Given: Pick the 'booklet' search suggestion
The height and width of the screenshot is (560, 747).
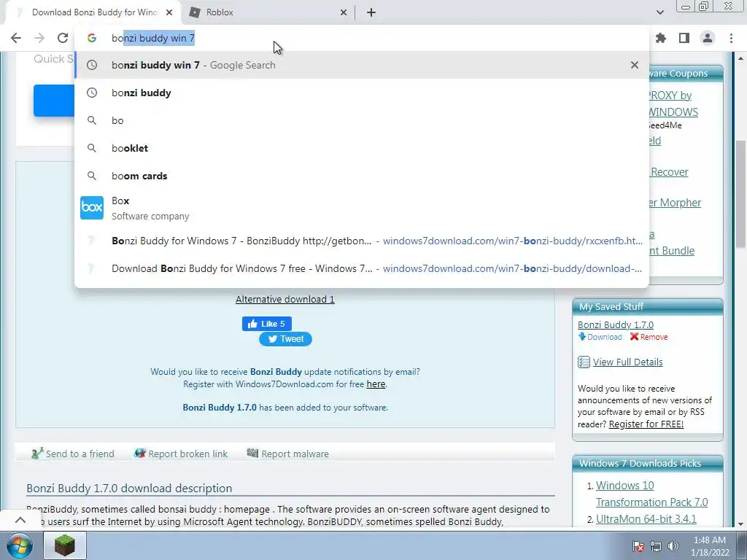Looking at the screenshot, I should point(362,148).
